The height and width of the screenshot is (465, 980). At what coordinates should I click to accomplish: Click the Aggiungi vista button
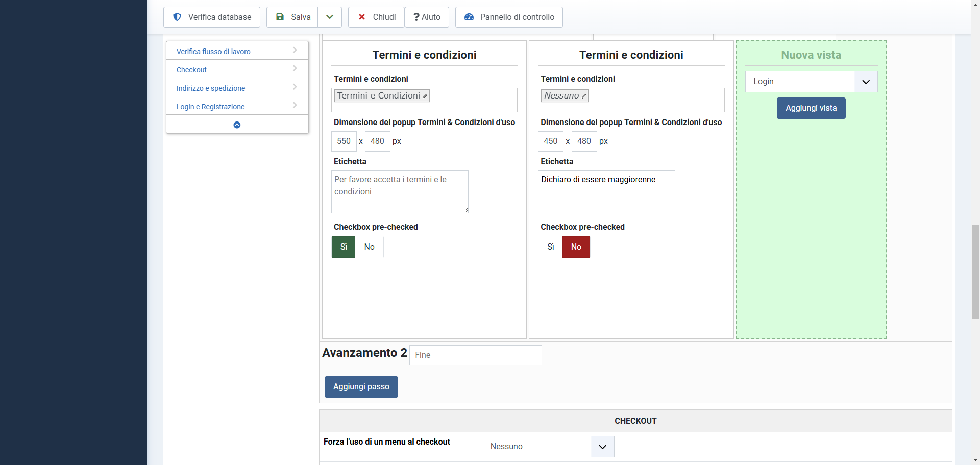(x=811, y=108)
